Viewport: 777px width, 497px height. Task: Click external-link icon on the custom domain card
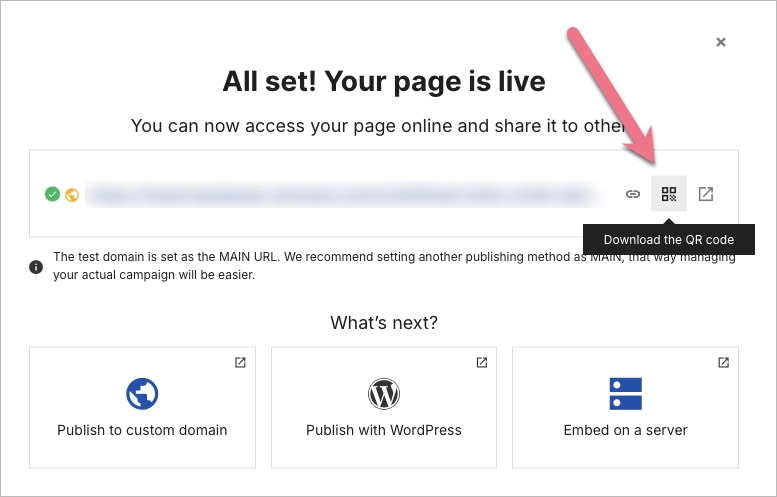point(240,362)
